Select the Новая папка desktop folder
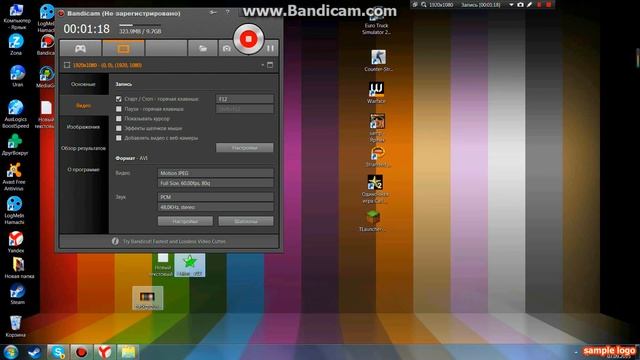The width and height of the screenshot is (640, 360). [19, 268]
